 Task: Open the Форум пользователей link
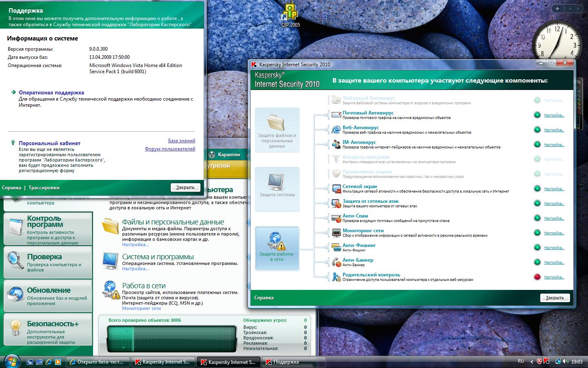click(170, 149)
